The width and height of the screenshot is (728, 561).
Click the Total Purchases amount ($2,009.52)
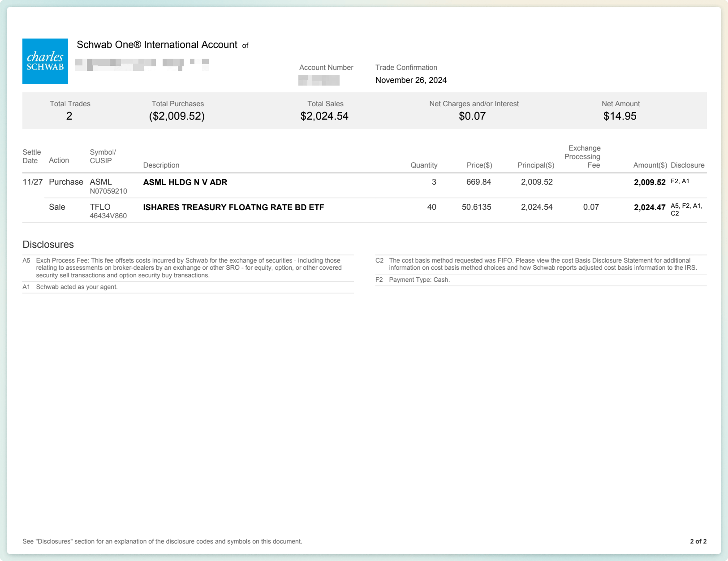click(177, 116)
